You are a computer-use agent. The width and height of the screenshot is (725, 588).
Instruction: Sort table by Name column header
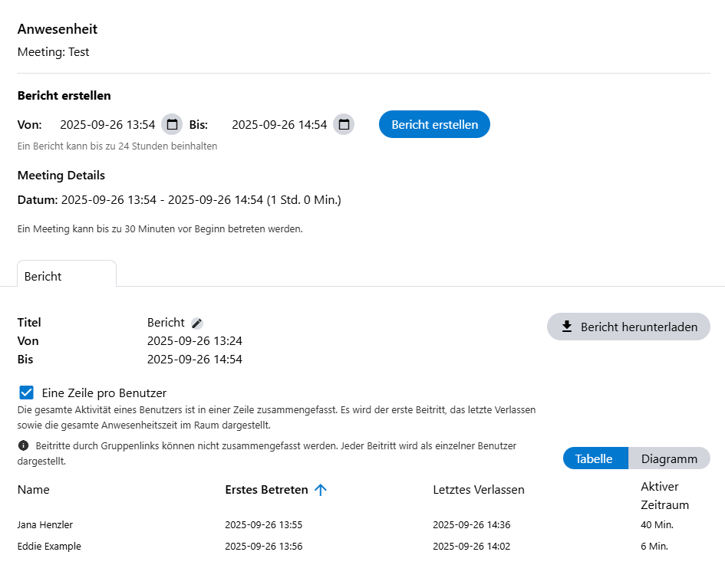click(x=33, y=489)
